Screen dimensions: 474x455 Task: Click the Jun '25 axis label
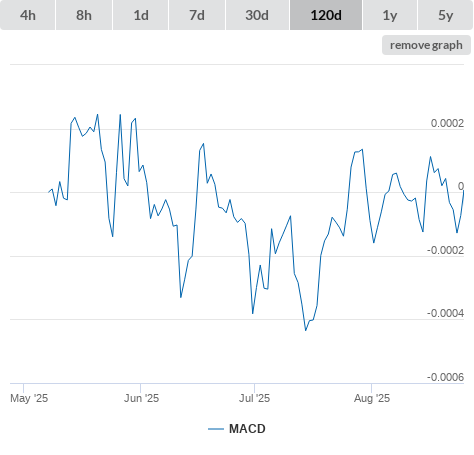[141, 398]
